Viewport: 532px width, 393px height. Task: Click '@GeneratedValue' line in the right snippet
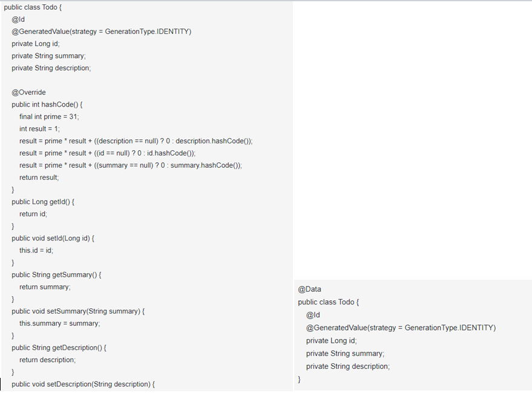401,328
